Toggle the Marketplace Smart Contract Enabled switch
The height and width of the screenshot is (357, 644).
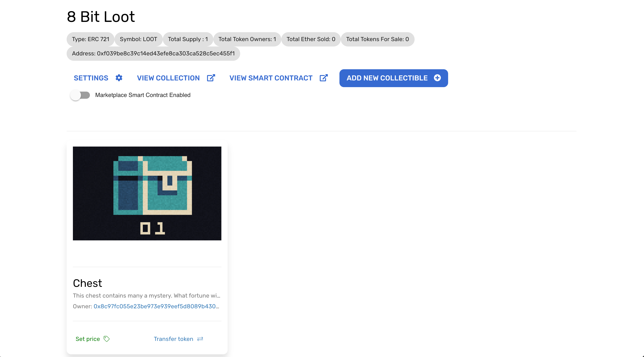(80, 95)
